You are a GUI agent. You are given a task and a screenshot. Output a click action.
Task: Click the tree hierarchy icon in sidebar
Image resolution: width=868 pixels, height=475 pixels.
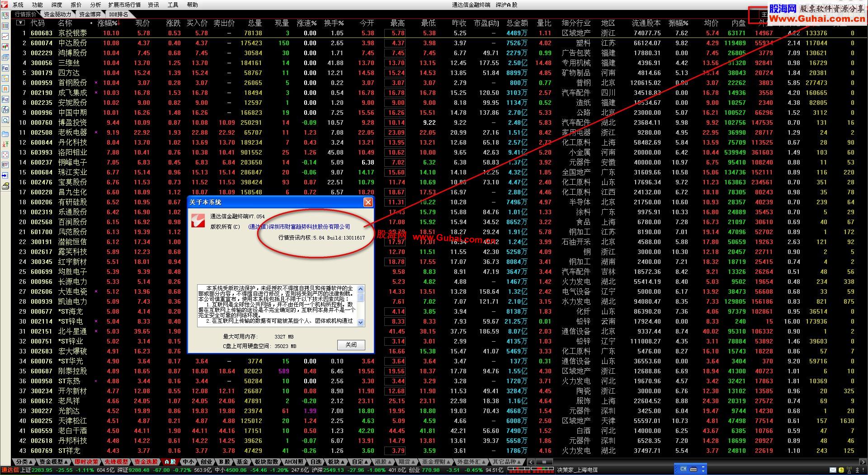5,78
